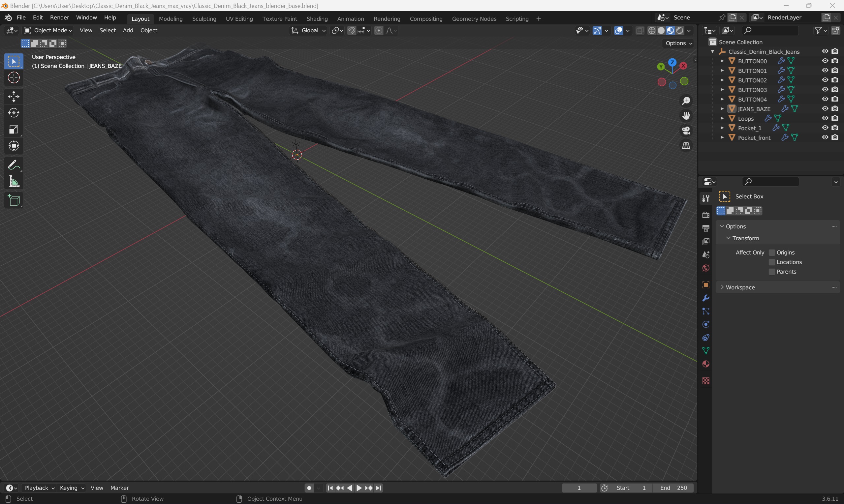Image resolution: width=844 pixels, height=504 pixels.
Task: Select the Cursor tool in toolbar
Action: pyautogui.click(x=14, y=78)
